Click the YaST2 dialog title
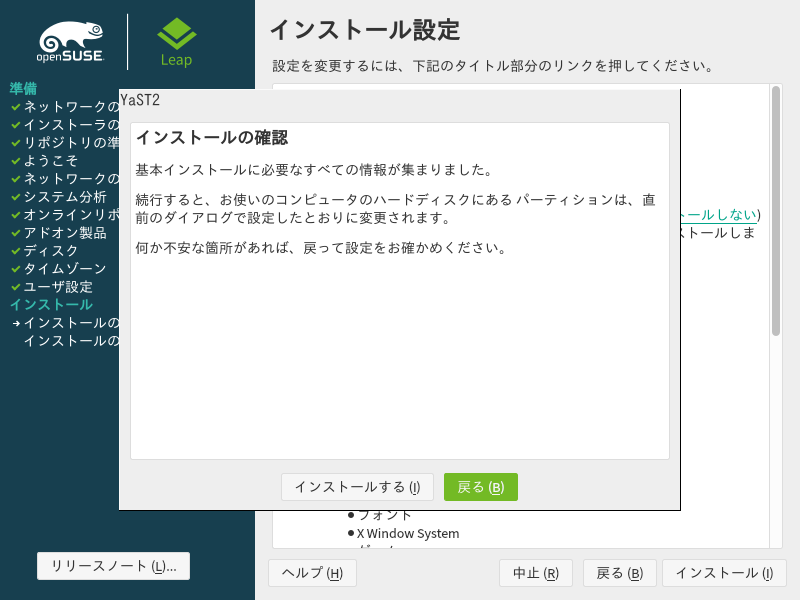Viewport: 800px width, 600px height. pos(140,100)
